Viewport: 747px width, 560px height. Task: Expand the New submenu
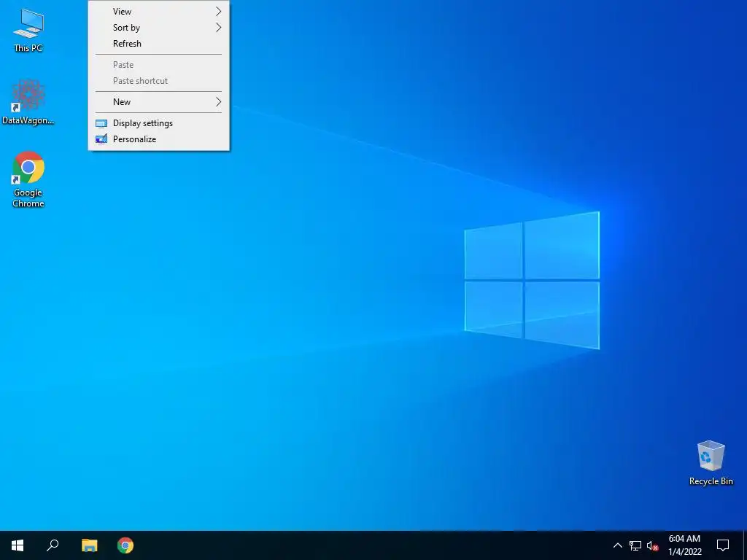[158, 102]
